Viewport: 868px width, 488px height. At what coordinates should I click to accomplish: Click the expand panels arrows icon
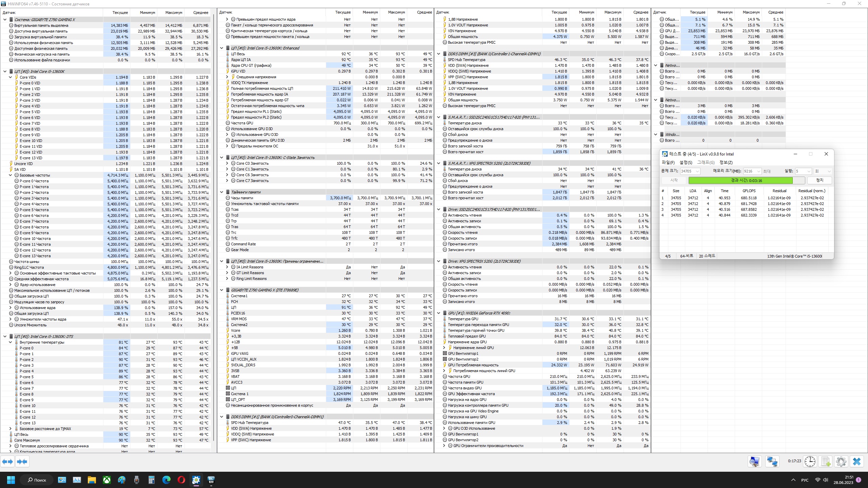[7, 462]
